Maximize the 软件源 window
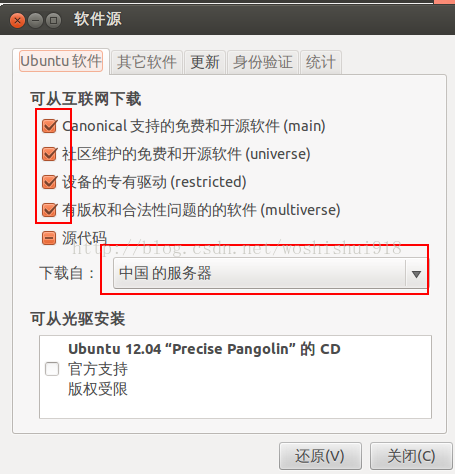Viewport: 455px width, 474px height. (x=53, y=21)
